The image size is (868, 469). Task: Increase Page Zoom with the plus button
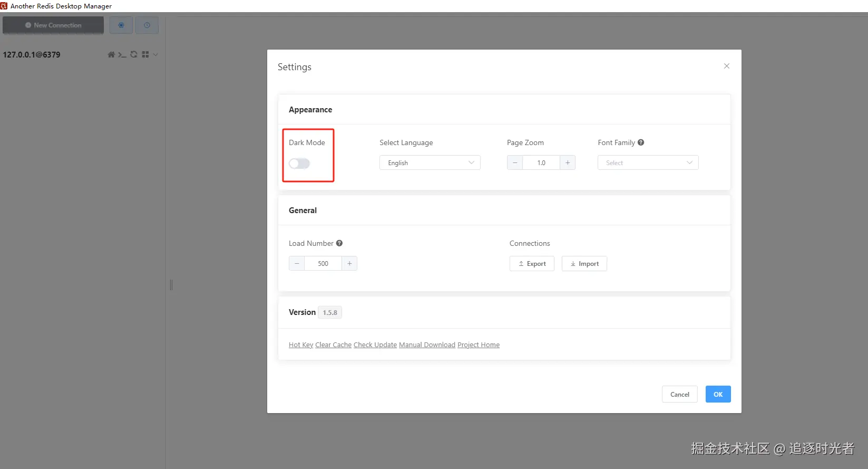568,163
